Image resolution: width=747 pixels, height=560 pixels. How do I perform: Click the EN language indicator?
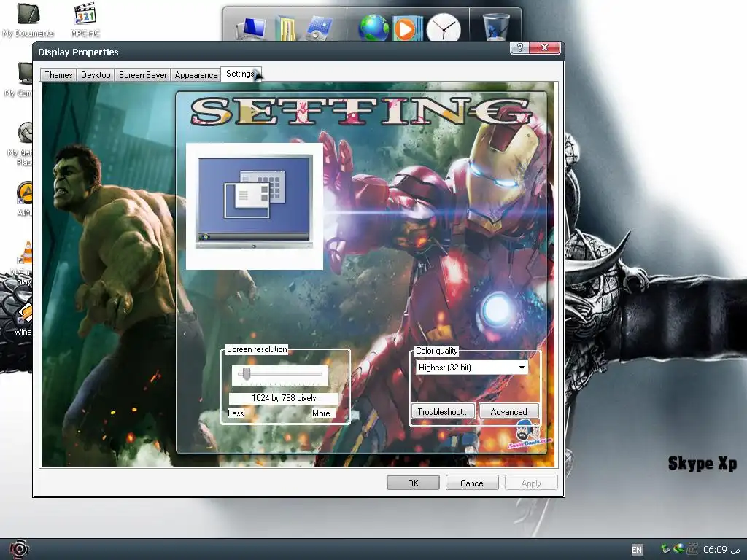click(x=636, y=550)
